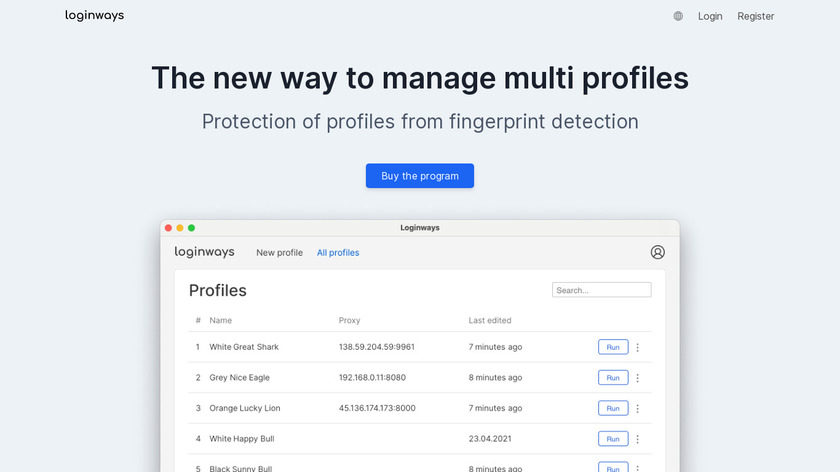Click the green maximize dot of Loginways window
Screen dimensions: 840x472
point(191,228)
